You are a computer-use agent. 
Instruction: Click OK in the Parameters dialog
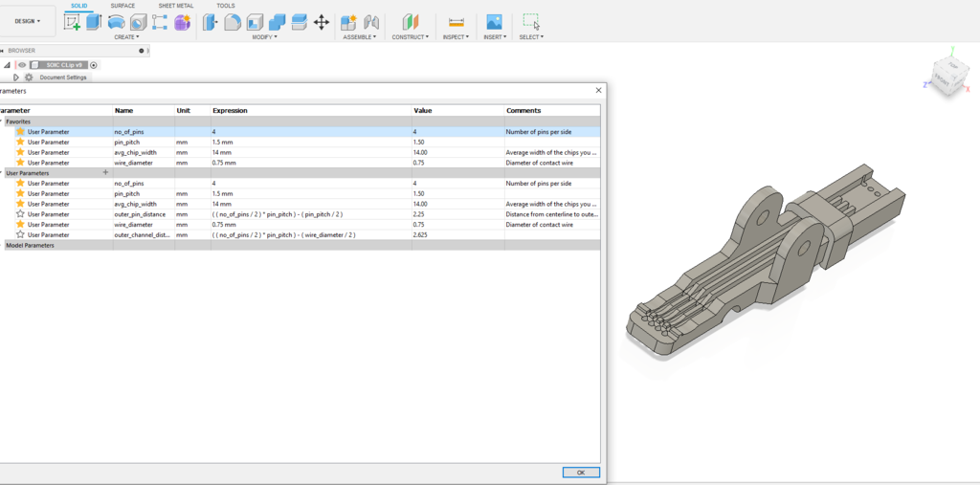click(x=581, y=473)
